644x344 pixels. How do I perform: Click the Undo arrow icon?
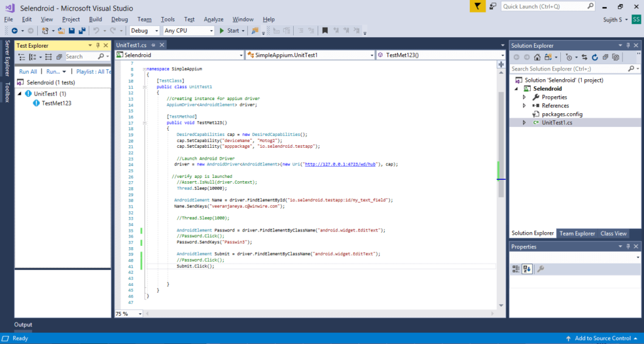pyautogui.click(x=96, y=31)
